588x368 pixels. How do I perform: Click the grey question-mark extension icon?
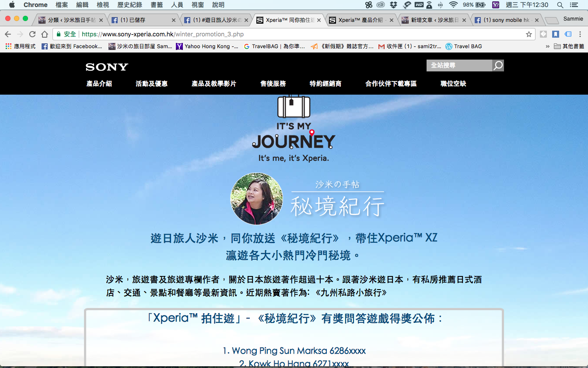pyautogui.click(x=543, y=34)
